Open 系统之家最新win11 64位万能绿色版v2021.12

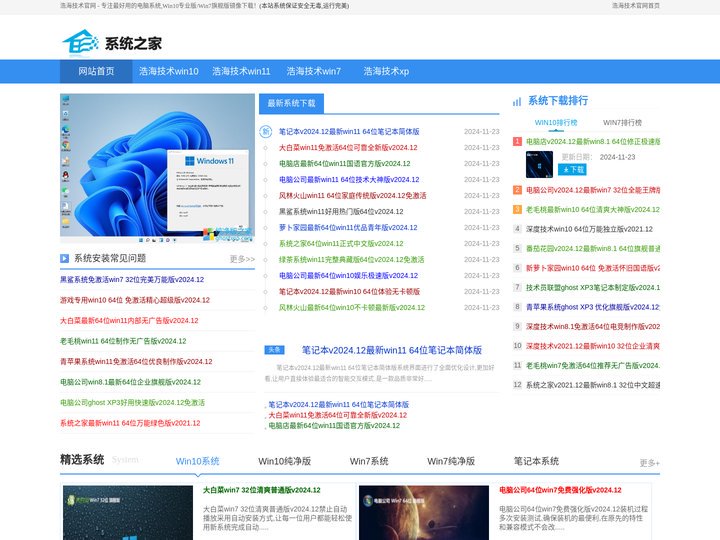(130, 423)
